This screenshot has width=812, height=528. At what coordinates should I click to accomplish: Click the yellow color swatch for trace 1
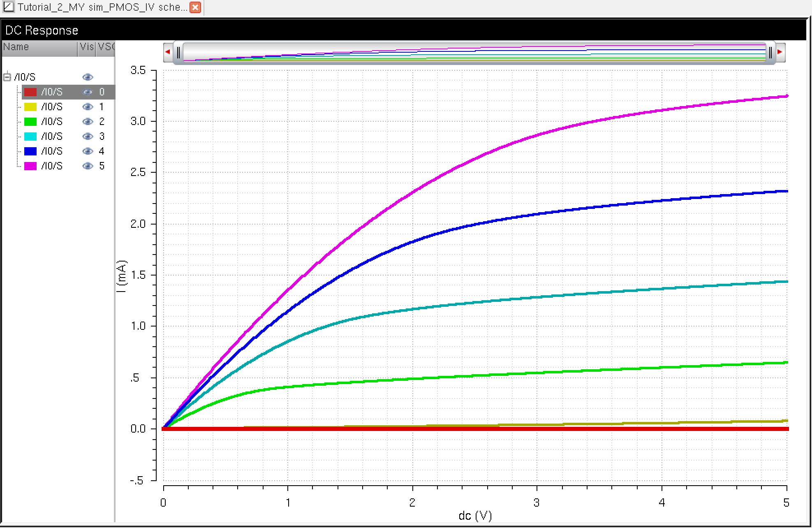point(30,107)
